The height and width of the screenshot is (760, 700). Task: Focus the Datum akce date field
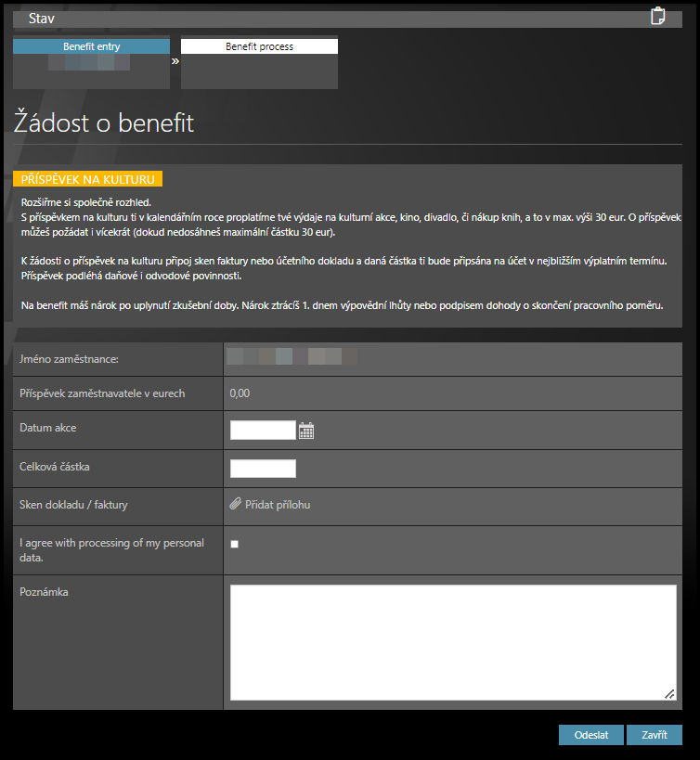coord(263,430)
